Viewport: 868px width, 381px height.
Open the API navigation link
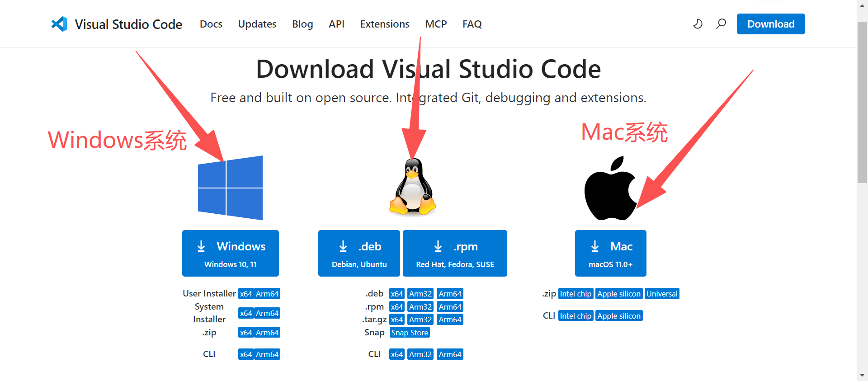point(336,24)
